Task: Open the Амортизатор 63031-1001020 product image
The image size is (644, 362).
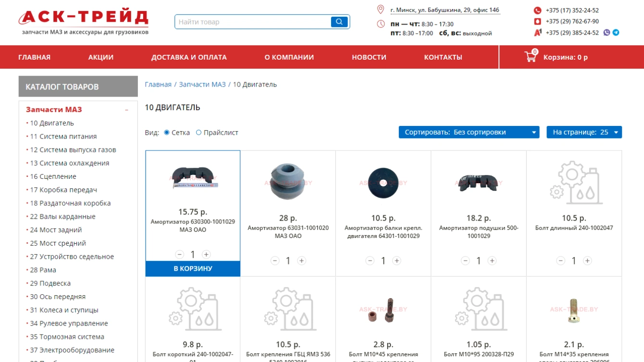Action: click(288, 181)
